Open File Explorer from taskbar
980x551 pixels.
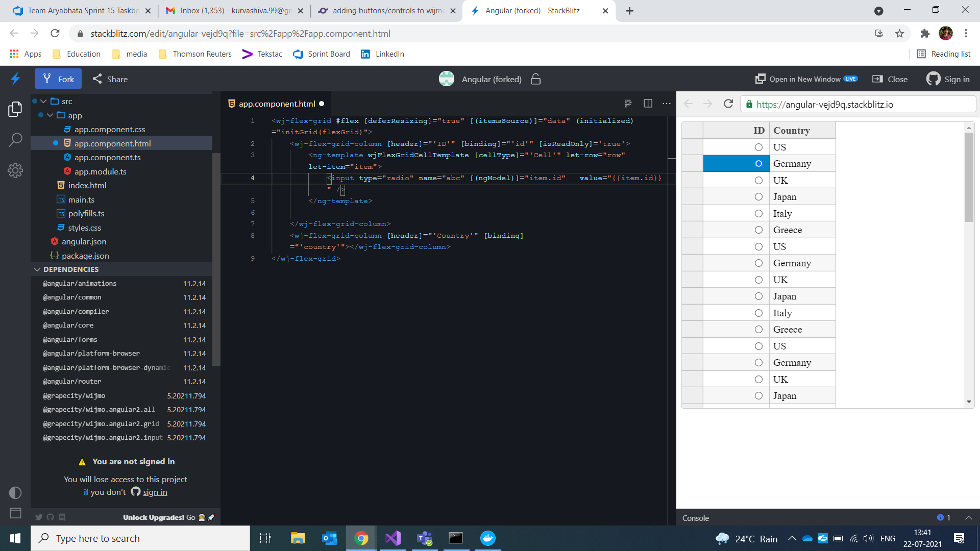click(x=298, y=538)
